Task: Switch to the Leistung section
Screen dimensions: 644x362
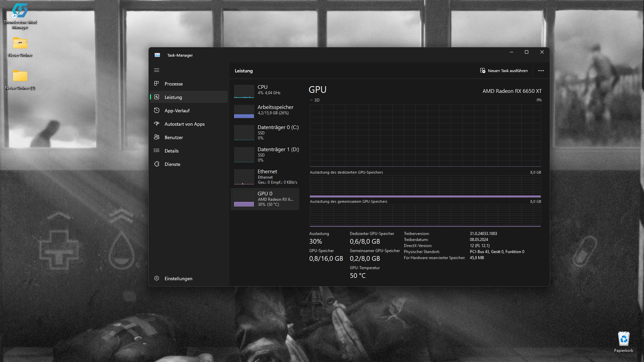Action: pyautogui.click(x=173, y=97)
